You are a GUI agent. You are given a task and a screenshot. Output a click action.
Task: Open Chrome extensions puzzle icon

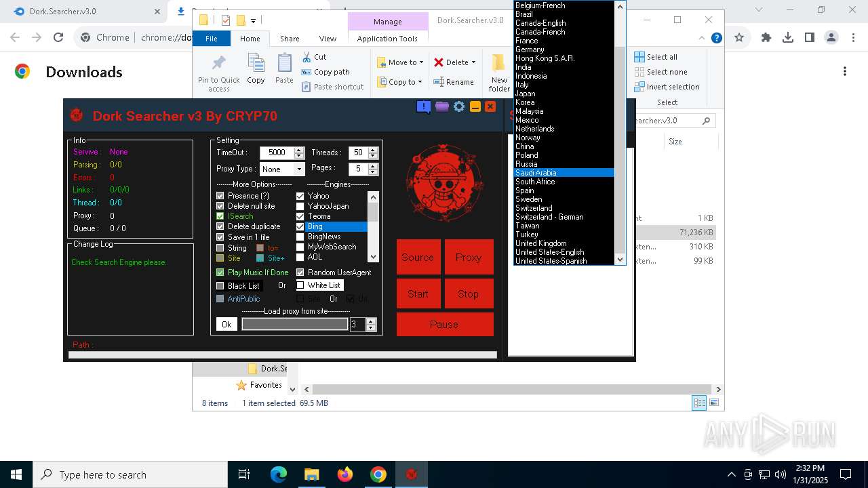(766, 38)
